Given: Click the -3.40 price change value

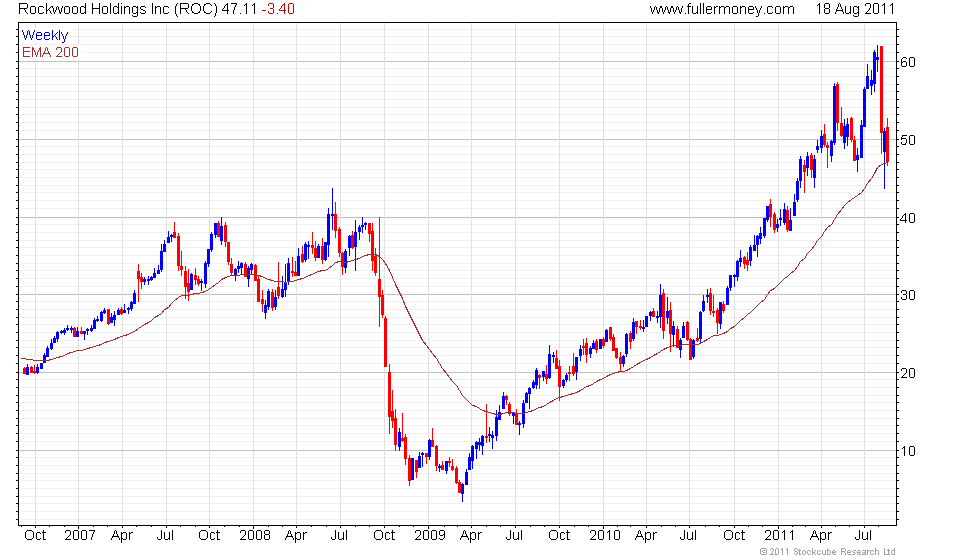Looking at the screenshot, I should pyautogui.click(x=278, y=9).
